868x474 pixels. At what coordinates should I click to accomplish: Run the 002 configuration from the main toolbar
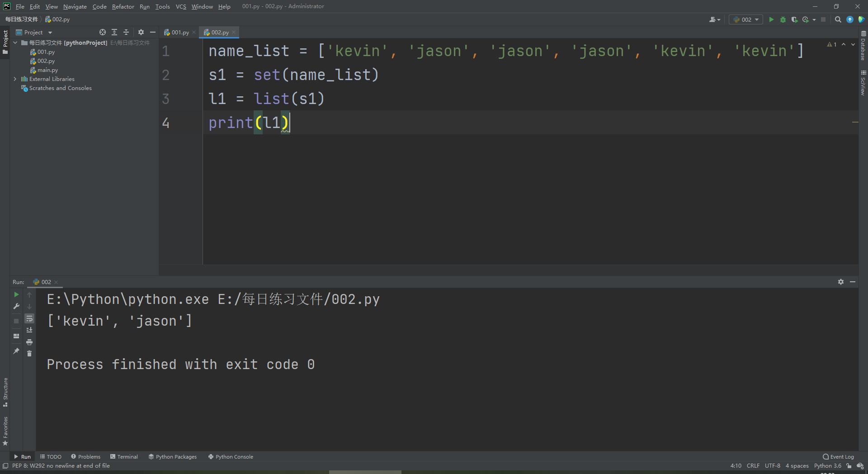[x=771, y=19]
